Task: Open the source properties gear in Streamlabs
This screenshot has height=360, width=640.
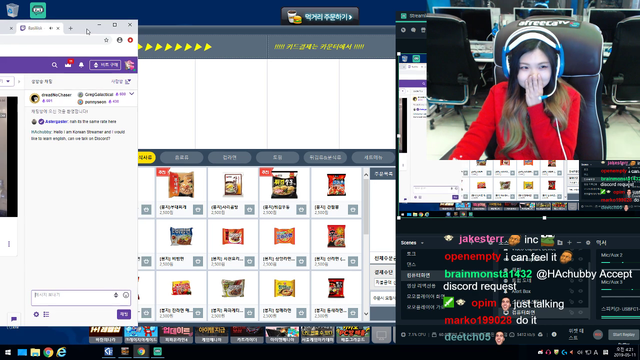Action: coord(588,242)
